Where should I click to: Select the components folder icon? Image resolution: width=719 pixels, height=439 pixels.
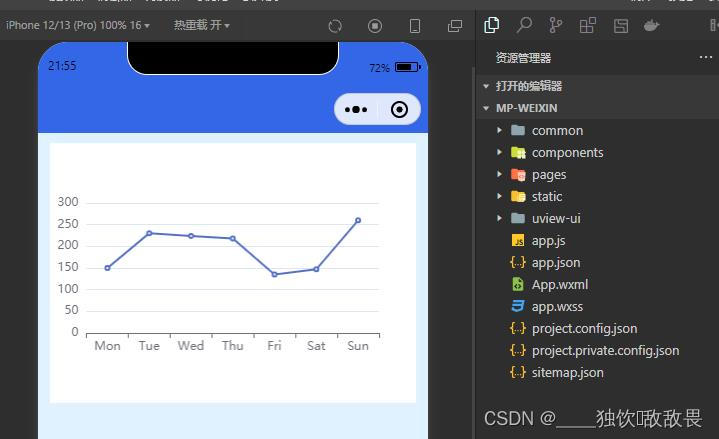[x=518, y=152]
